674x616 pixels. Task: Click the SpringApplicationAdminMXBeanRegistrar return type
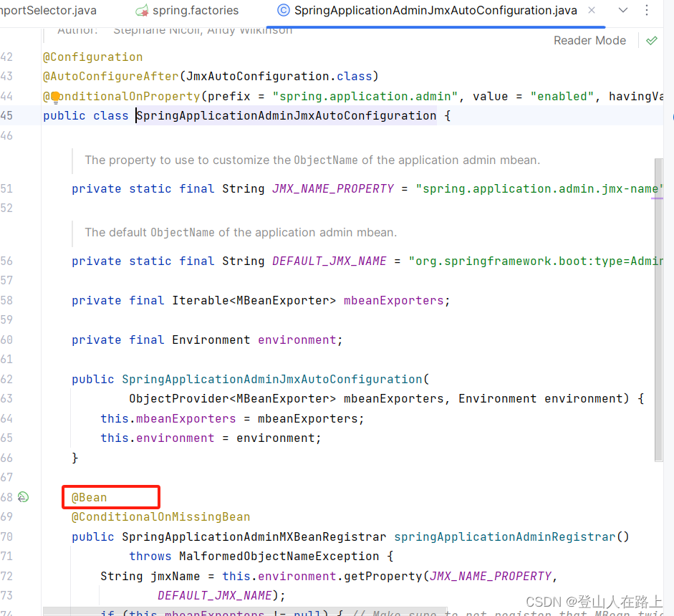click(x=254, y=537)
